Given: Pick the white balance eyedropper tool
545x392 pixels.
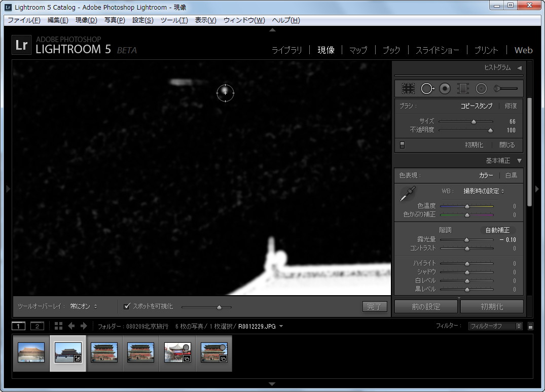Looking at the screenshot, I should (408, 194).
